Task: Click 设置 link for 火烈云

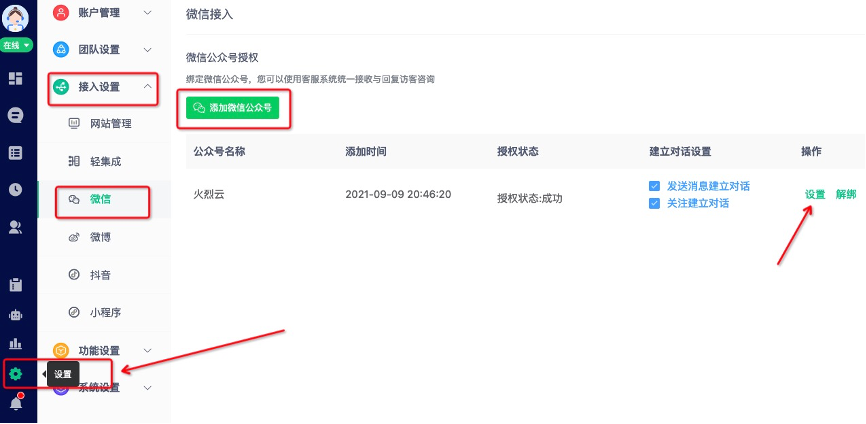Action: click(815, 194)
